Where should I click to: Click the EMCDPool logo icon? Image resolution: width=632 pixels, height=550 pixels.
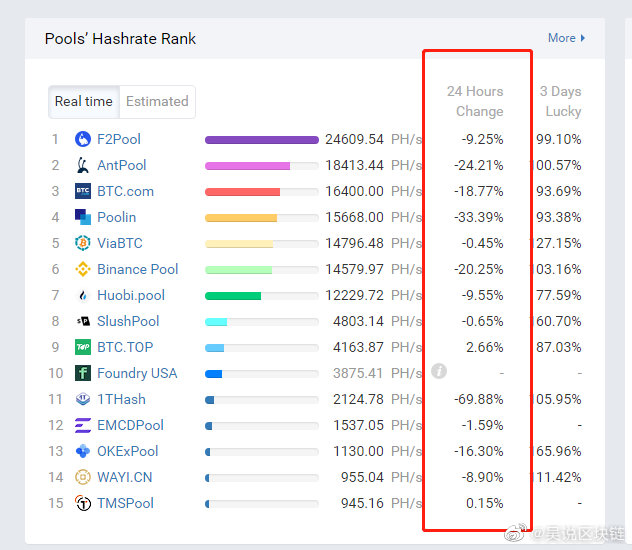coord(83,425)
